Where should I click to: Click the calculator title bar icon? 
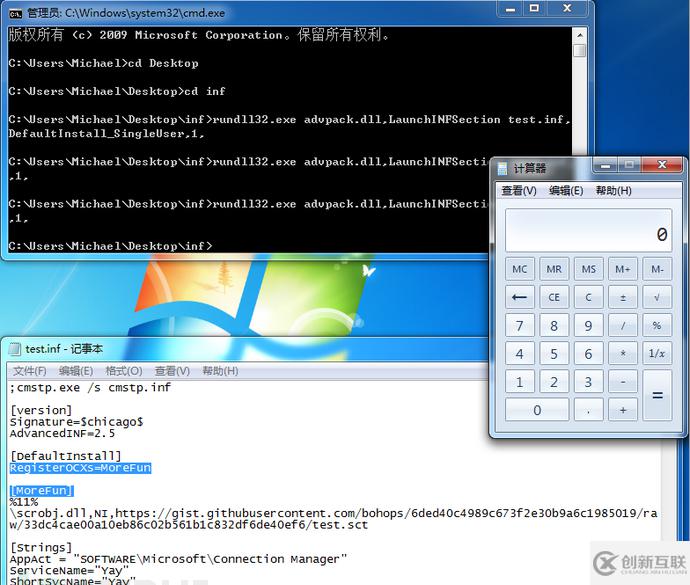point(502,168)
